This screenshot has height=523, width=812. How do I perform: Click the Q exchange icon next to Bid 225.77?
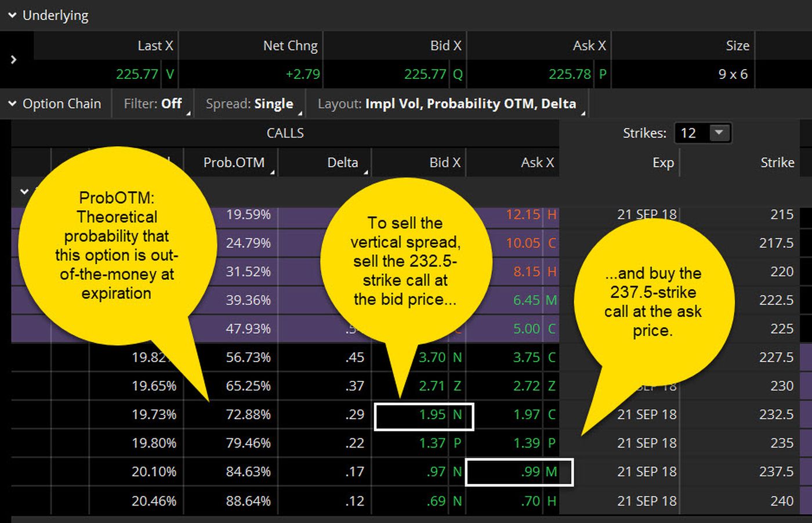(458, 74)
